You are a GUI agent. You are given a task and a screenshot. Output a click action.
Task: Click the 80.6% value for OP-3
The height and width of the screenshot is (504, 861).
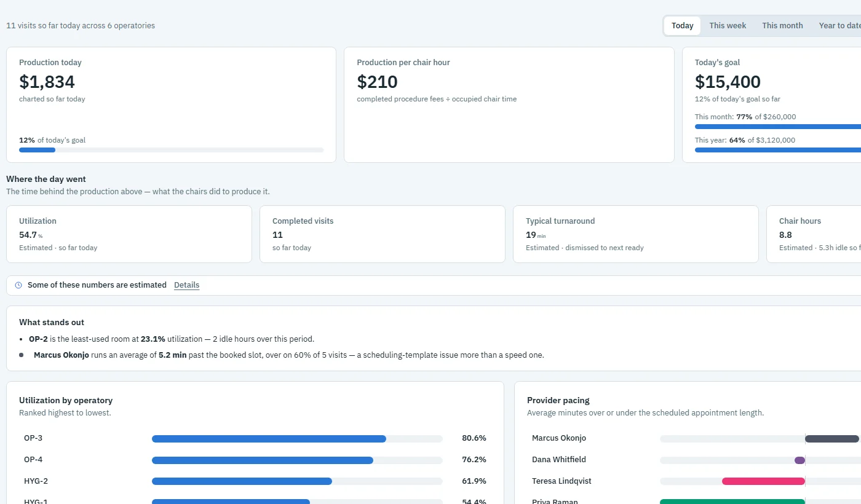pos(474,438)
